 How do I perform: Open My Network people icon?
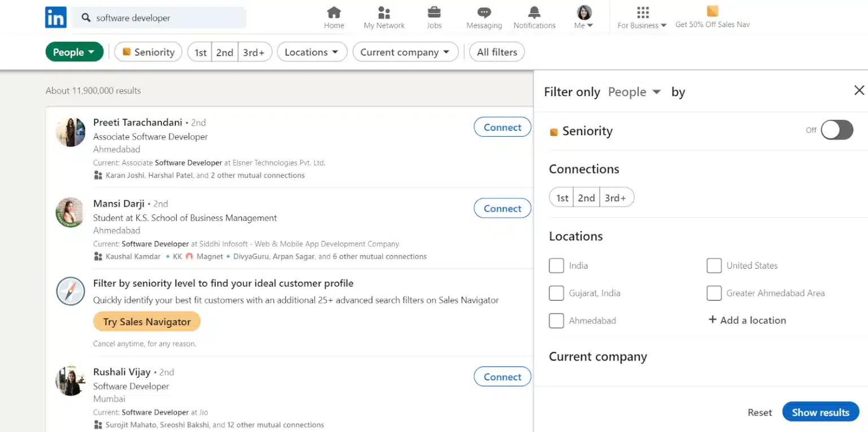click(384, 12)
